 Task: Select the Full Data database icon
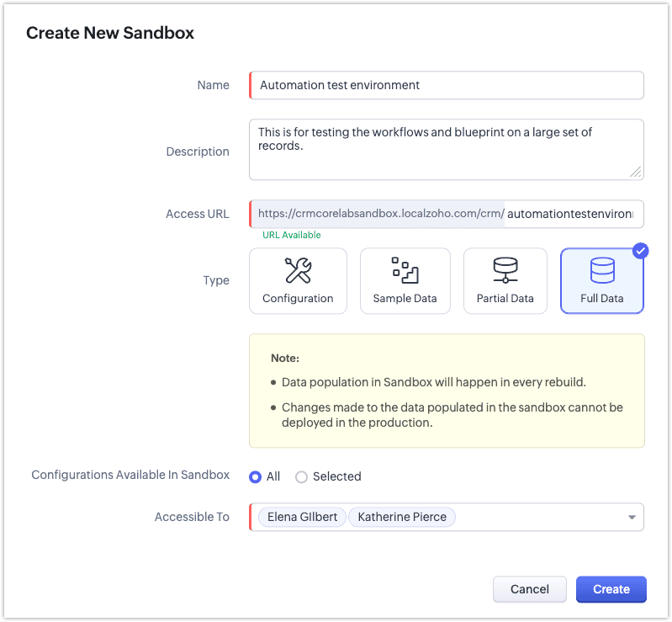(x=601, y=270)
